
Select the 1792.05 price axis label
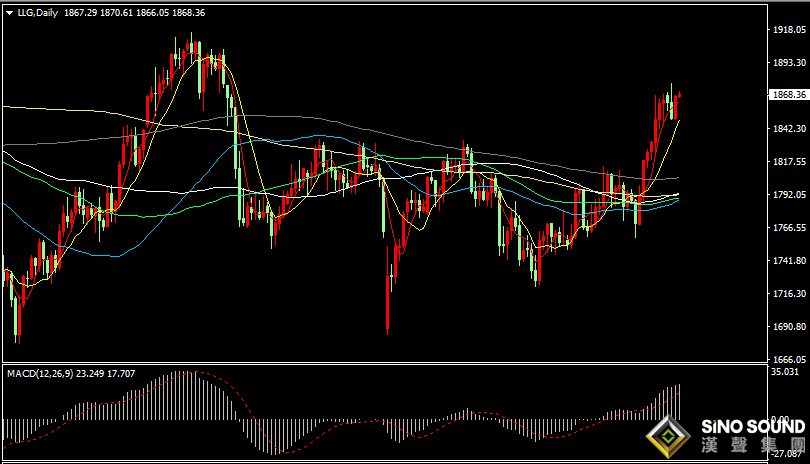point(789,195)
